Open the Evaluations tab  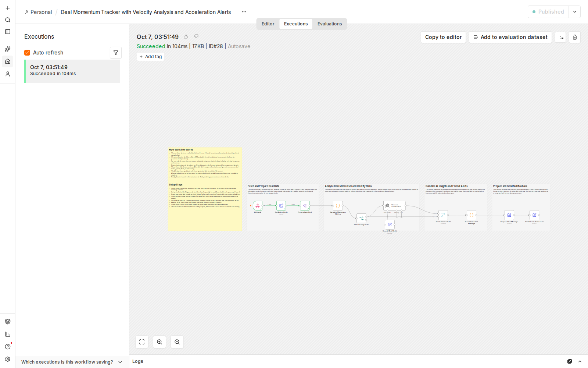point(330,24)
